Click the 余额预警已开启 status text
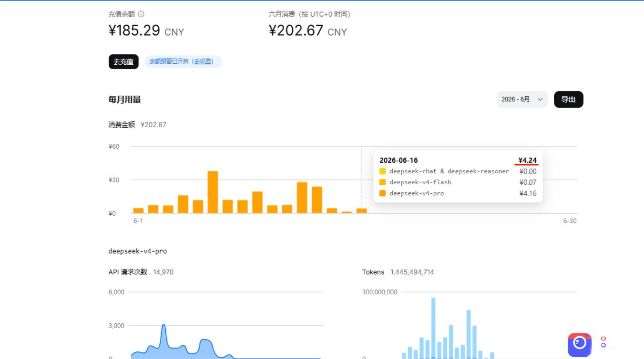Screen dimensions: 644x359 tap(169, 61)
